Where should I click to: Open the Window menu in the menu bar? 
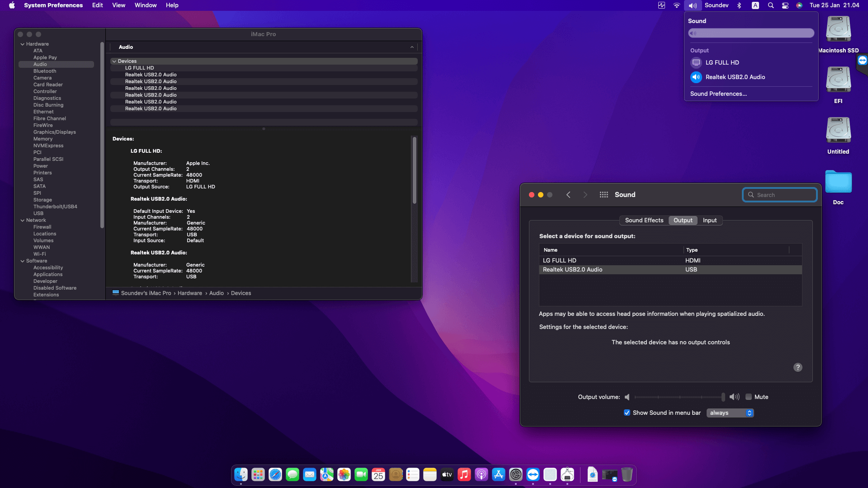point(145,5)
